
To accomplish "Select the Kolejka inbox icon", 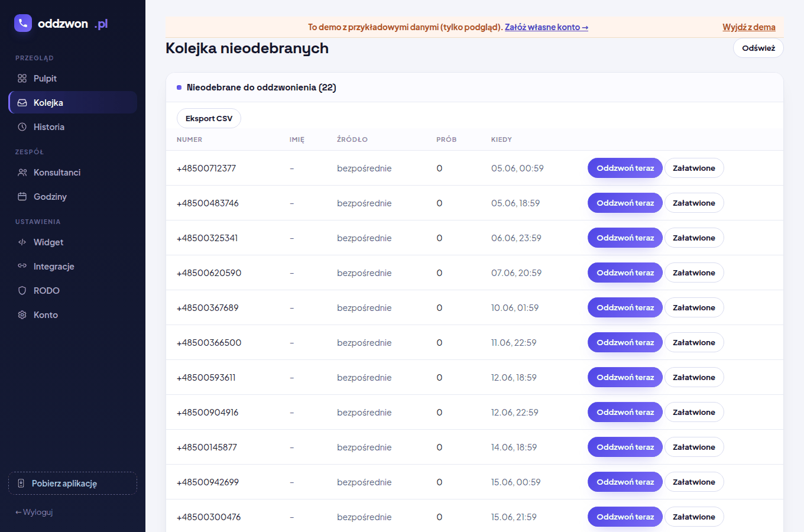I will pos(22,103).
